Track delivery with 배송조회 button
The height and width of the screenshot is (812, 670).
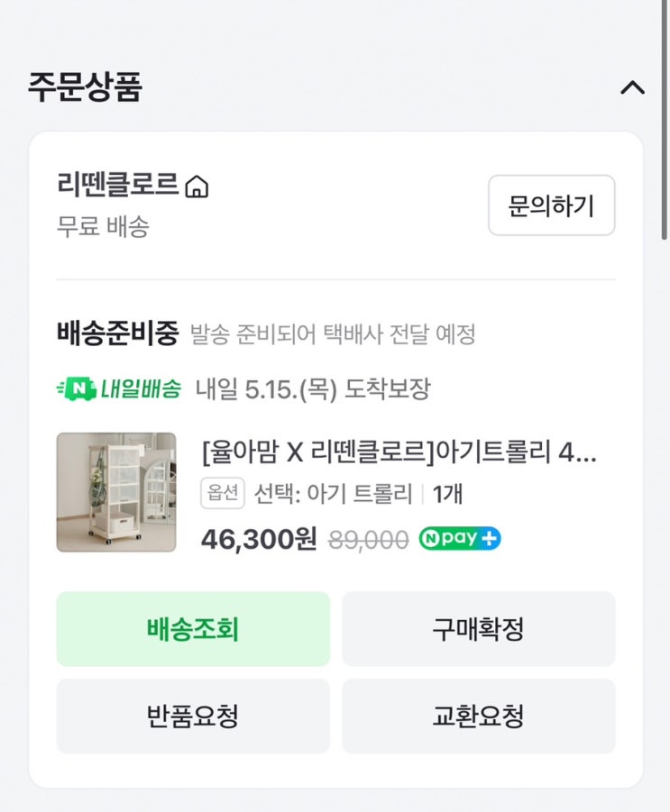pyautogui.click(x=193, y=629)
